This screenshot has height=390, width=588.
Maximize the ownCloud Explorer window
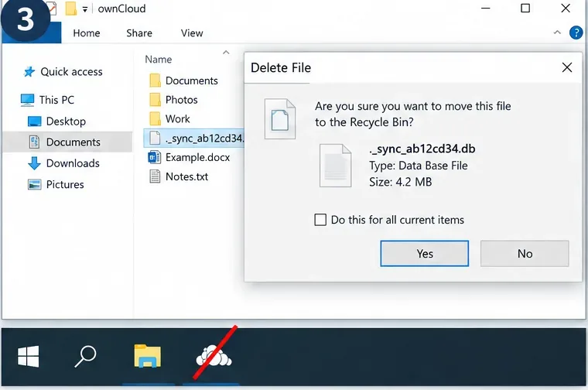click(525, 9)
